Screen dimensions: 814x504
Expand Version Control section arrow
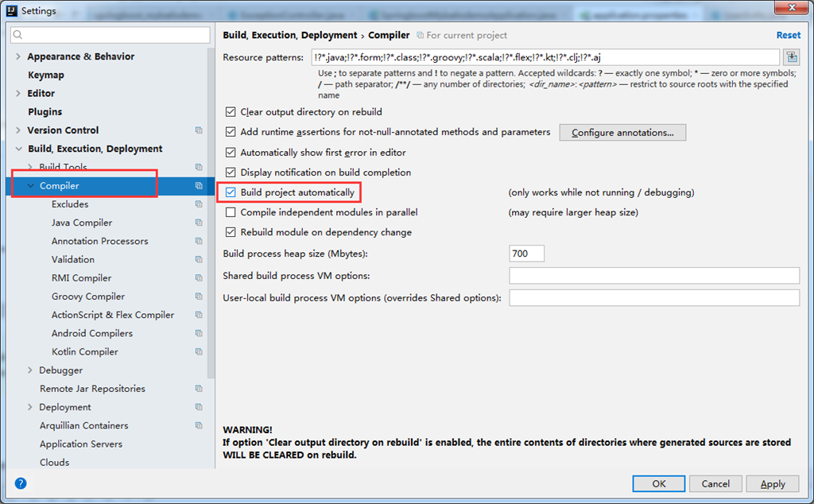pyautogui.click(x=18, y=130)
